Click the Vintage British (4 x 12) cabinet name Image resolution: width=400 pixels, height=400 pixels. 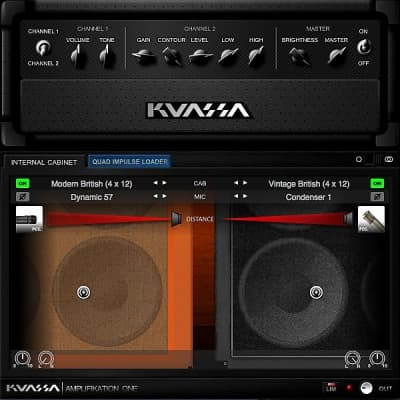click(309, 184)
